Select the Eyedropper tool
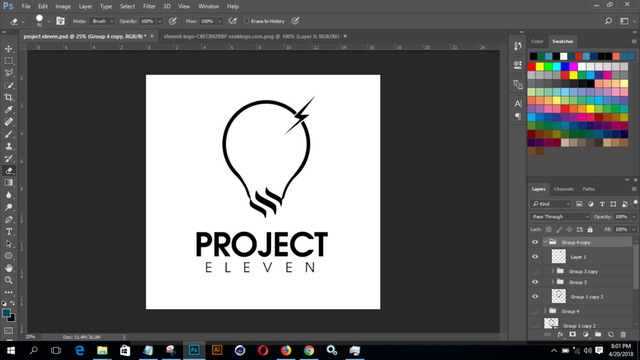 click(9, 109)
